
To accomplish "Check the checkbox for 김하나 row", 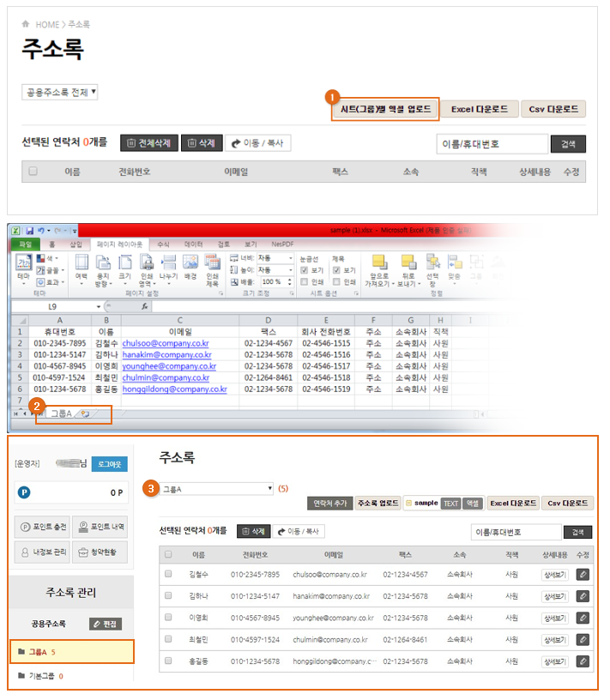I will pos(168,596).
